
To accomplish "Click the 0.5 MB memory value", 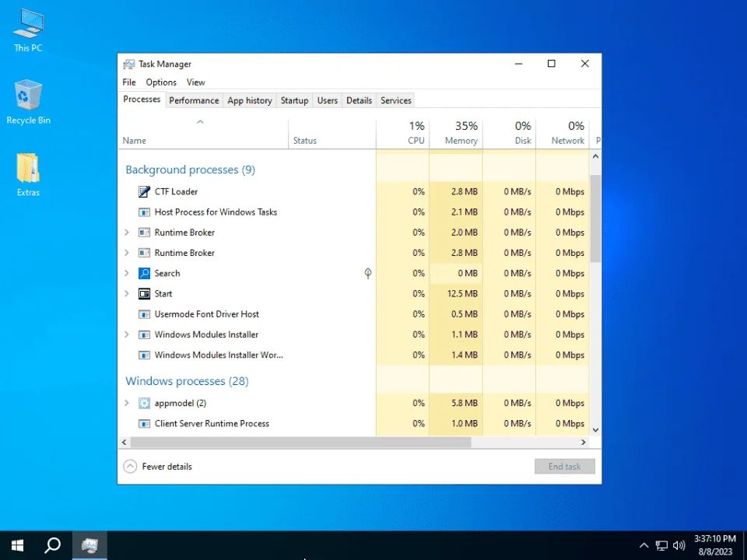I will (465, 314).
